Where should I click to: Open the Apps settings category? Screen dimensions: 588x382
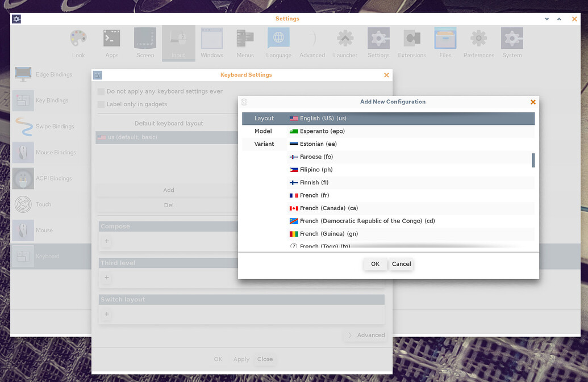[x=111, y=43]
